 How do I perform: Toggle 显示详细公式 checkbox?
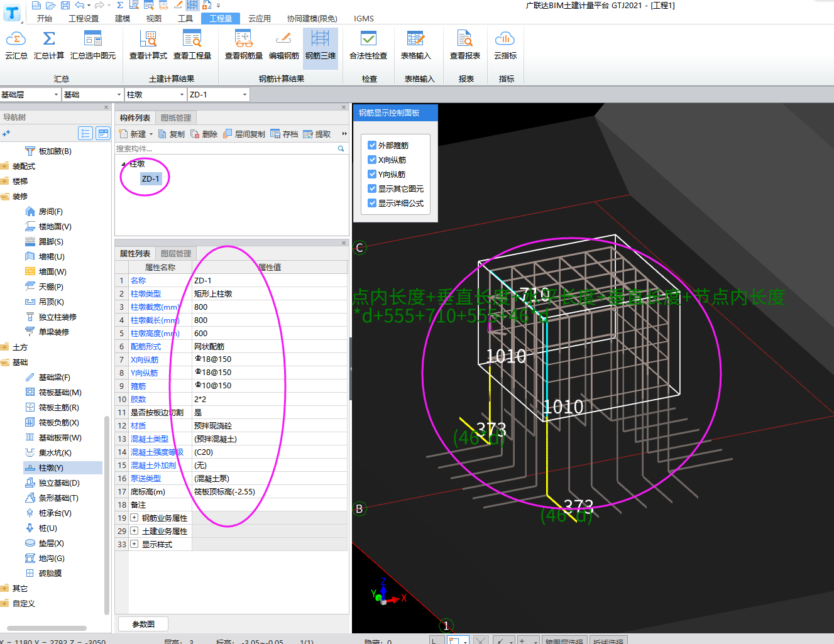click(x=372, y=203)
